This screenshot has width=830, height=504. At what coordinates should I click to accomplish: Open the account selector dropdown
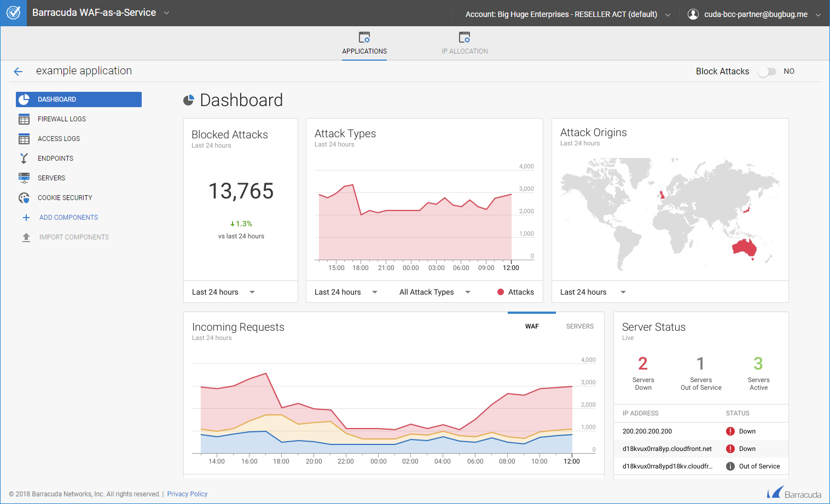point(567,14)
